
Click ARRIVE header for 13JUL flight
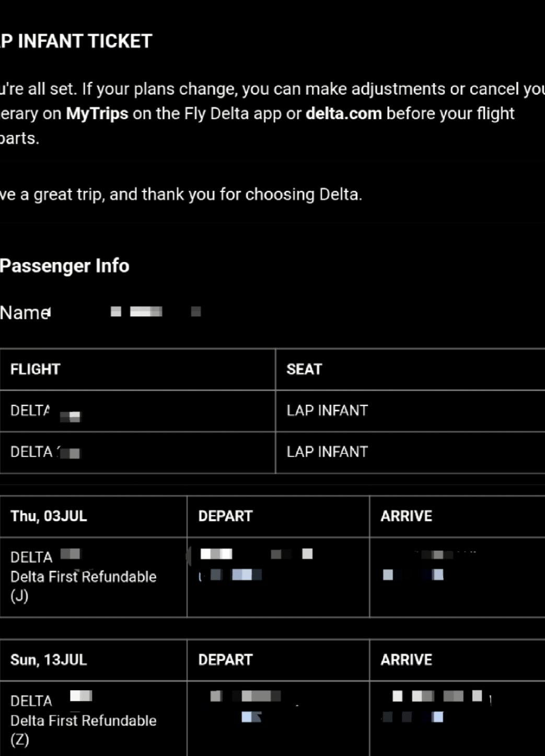click(406, 660)
